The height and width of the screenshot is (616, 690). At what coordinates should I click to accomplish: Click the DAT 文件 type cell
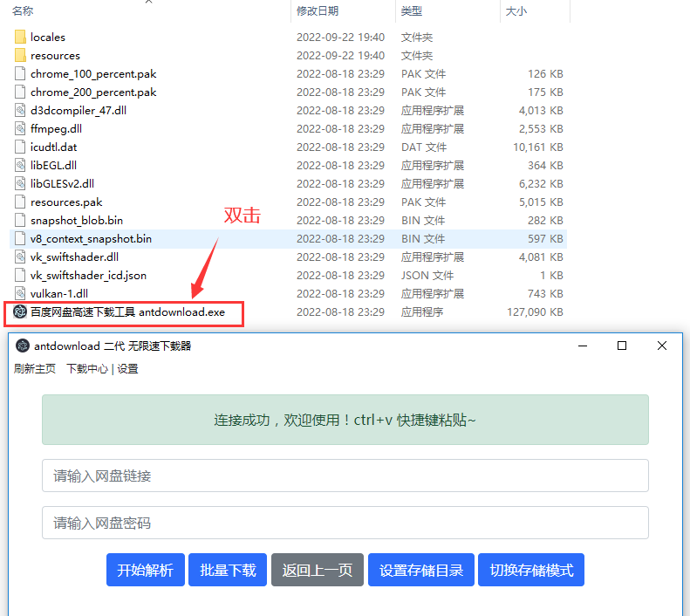[x=424, y=147]
